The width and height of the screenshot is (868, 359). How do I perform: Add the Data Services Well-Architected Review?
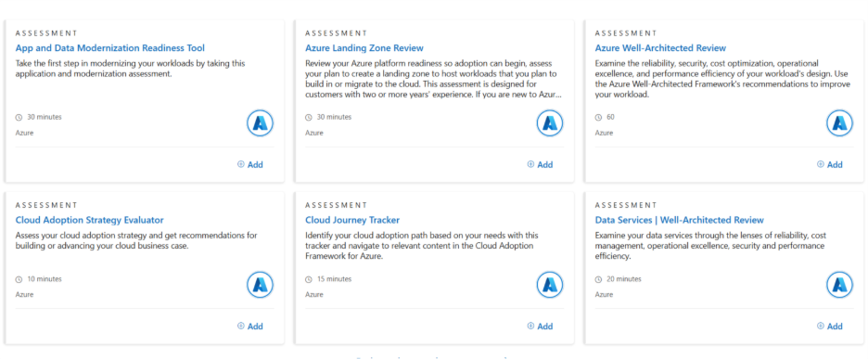830,327
